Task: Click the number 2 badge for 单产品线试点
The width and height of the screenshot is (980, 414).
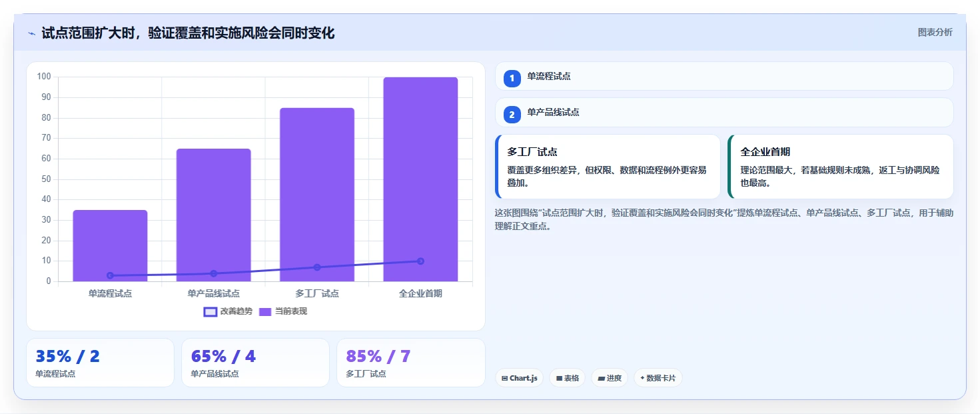Action: tap(512, 115)
